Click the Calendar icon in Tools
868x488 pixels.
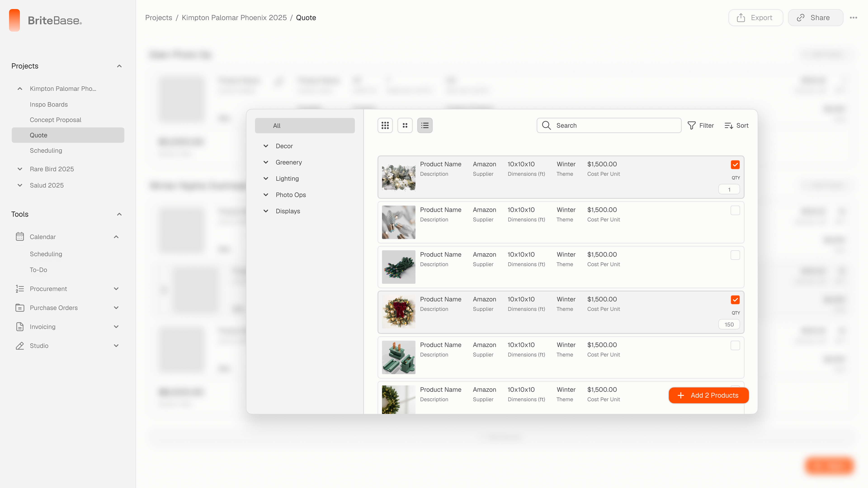point(20,237)
